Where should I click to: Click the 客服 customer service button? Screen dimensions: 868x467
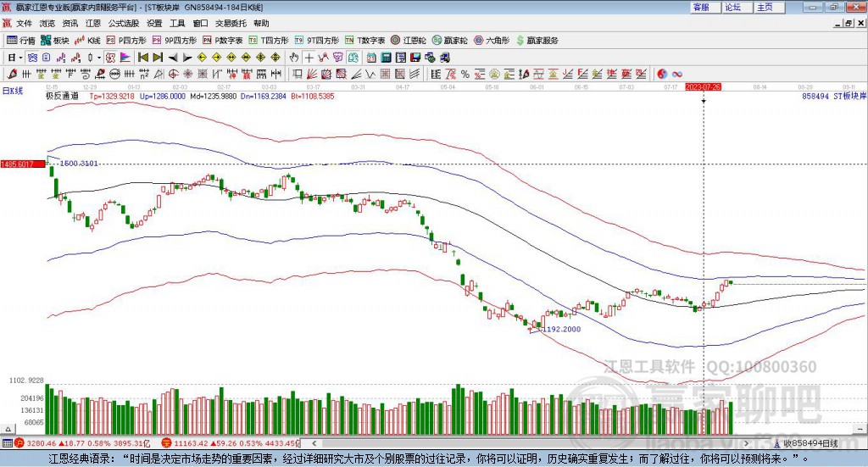tap(701, 7)
